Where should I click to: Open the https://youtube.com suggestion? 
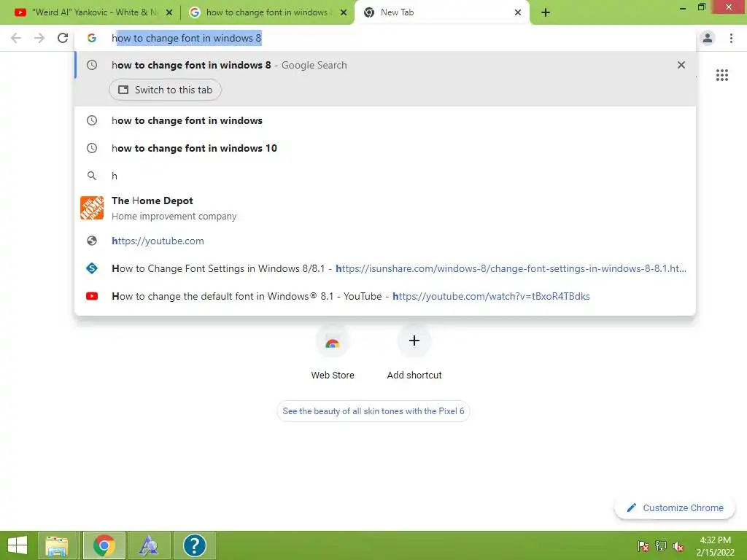[x=385, y=241]
